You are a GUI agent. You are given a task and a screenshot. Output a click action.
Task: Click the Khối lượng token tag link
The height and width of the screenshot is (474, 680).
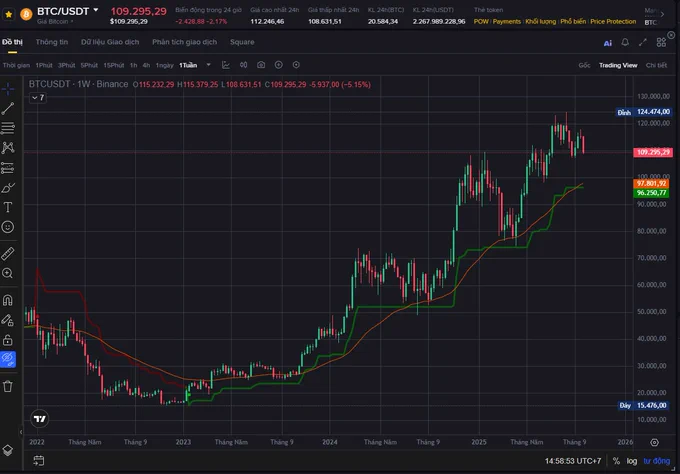[540, 21]
